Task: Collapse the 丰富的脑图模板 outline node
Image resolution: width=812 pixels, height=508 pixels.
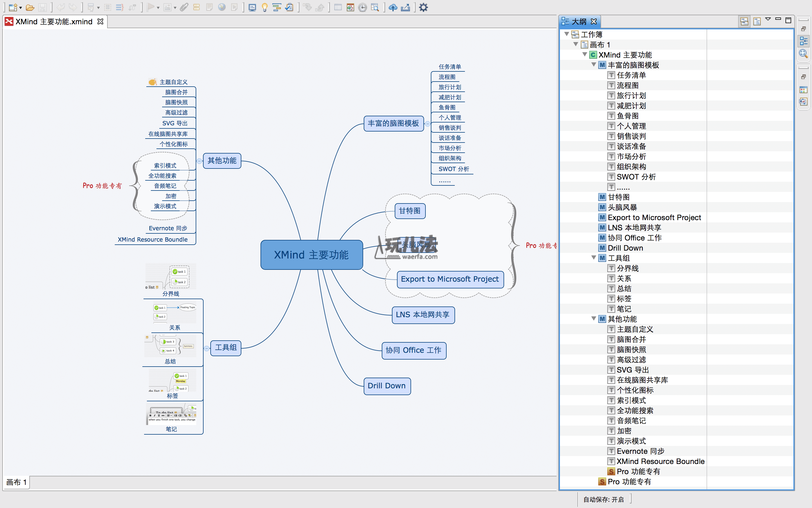Action: tap(594, 65)
